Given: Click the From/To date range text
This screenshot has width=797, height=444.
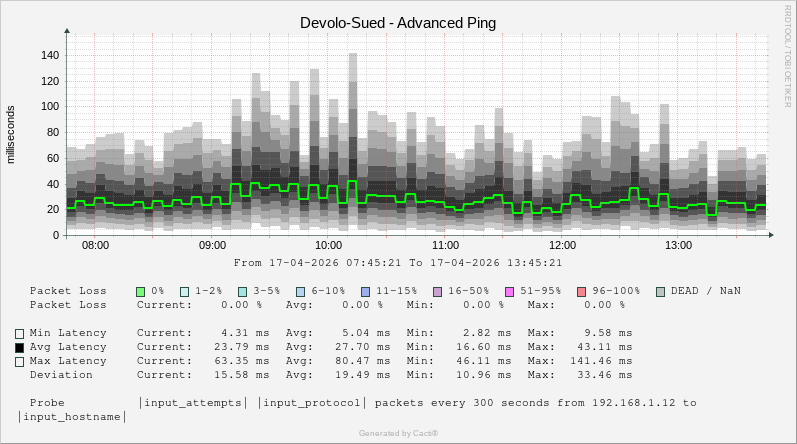Looking at the screenshot, I should tap(398, 263).
